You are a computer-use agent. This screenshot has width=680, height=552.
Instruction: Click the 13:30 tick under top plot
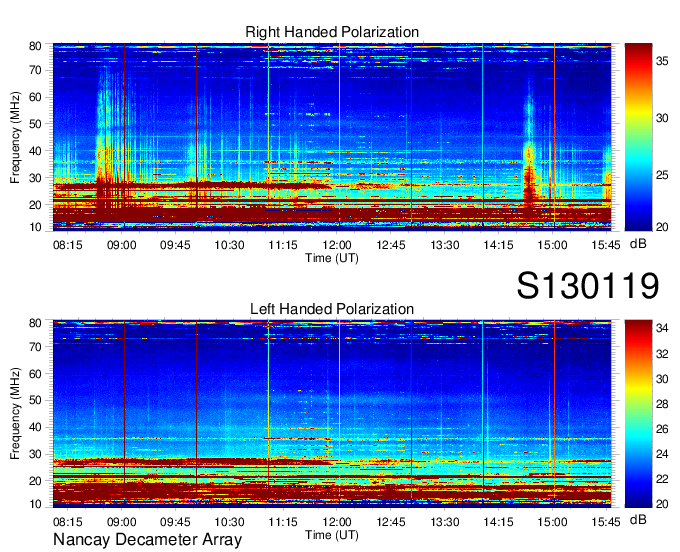(x=445, y=245)
